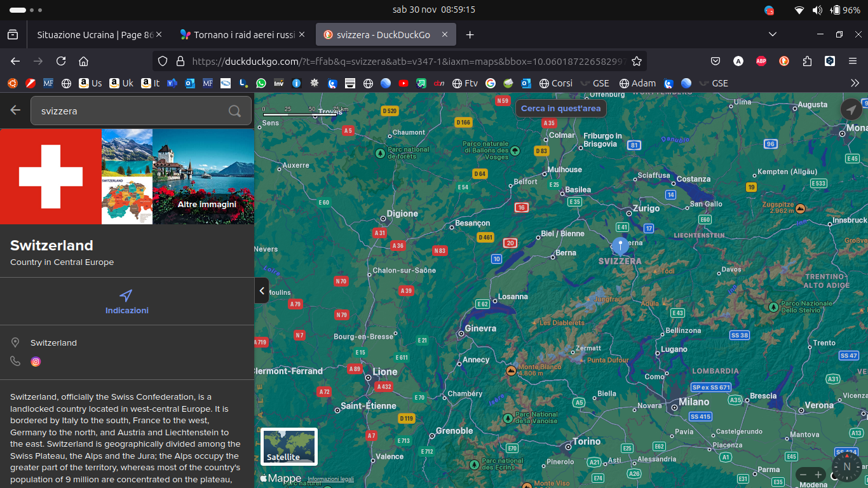The height and width of the screenshot is (488, 868).
Task: Show more bookmarks with the chevron
Action: point(855,83)
